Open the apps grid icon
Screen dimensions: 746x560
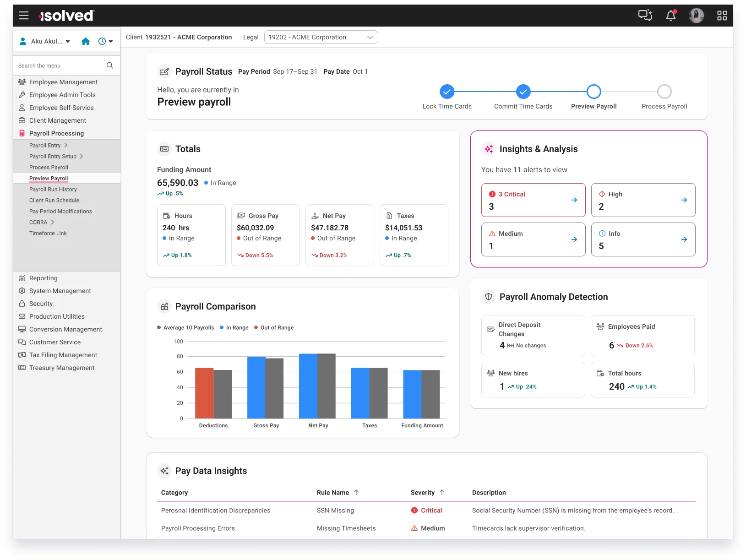(x=722, y=16)
